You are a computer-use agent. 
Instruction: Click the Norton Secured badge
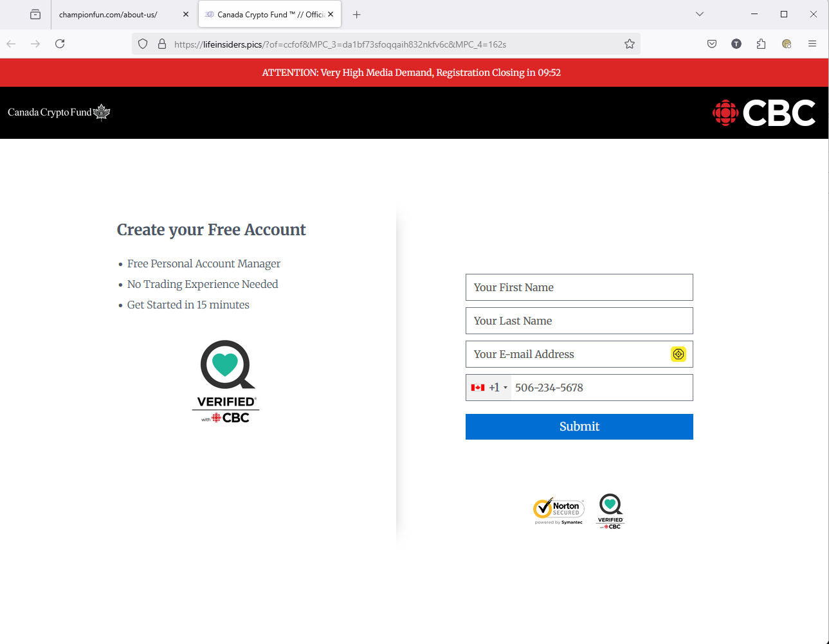click(559, 511)
